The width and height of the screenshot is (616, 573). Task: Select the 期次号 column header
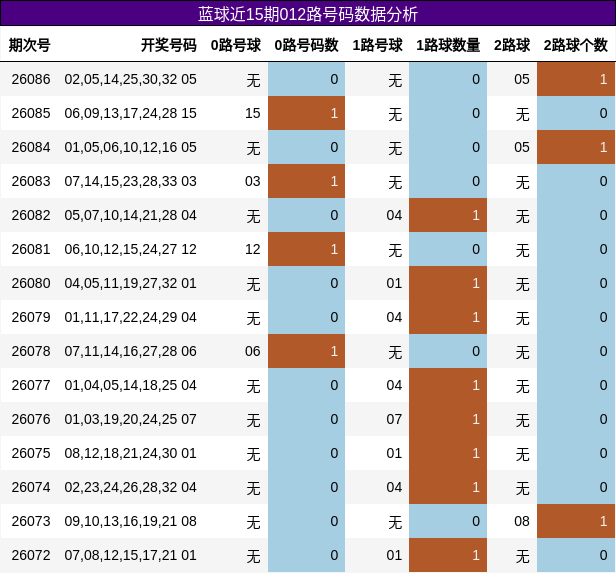(29, 45)
